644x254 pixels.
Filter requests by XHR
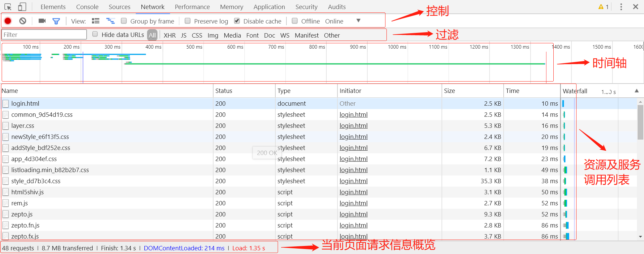tap(170, 35)
